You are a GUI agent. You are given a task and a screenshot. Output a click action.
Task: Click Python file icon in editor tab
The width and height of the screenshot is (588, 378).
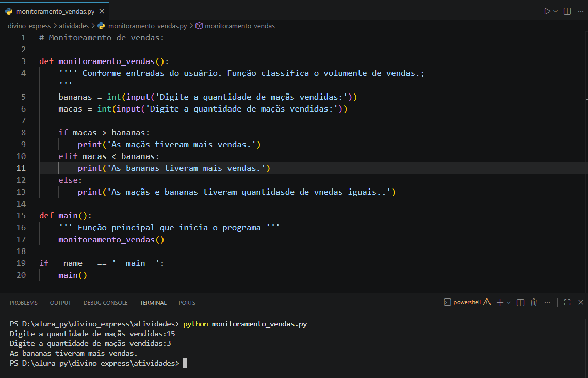[9, 12]
